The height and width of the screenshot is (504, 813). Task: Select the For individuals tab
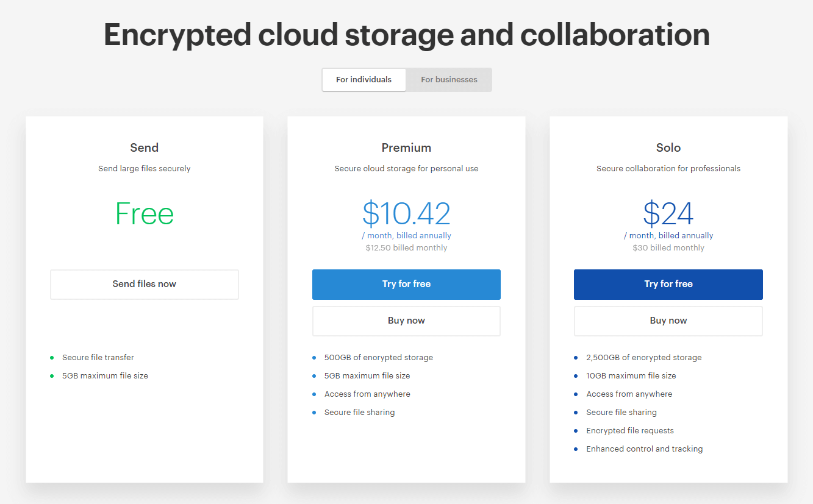364,80
